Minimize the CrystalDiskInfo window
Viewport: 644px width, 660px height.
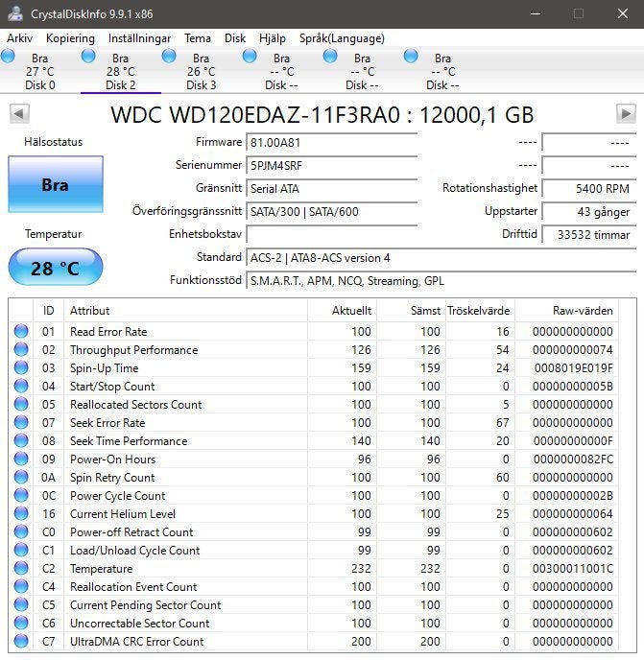pyautogui.click(x=536, y=13)
